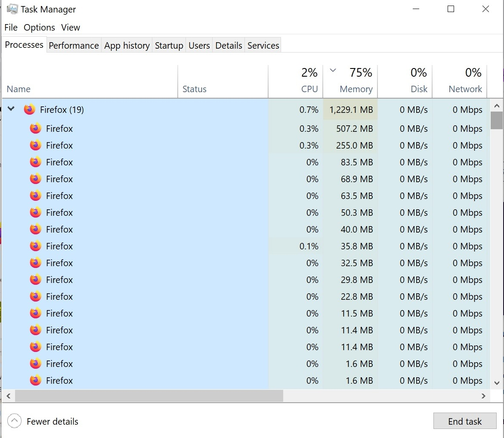Click the Firefox icon with 507.2 MB memory
504x438 pixels.
(x=36, y=128)
